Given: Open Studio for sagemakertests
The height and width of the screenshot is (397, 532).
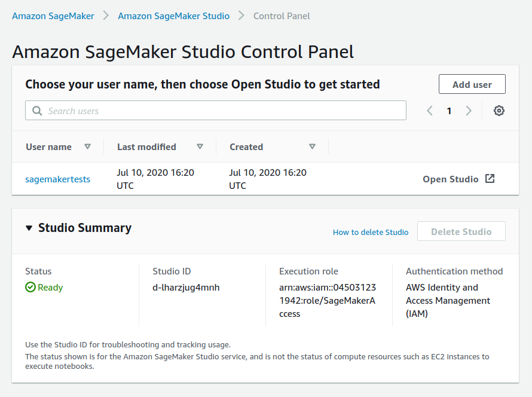Looking at the screenshot, I should tap(458, 179).
